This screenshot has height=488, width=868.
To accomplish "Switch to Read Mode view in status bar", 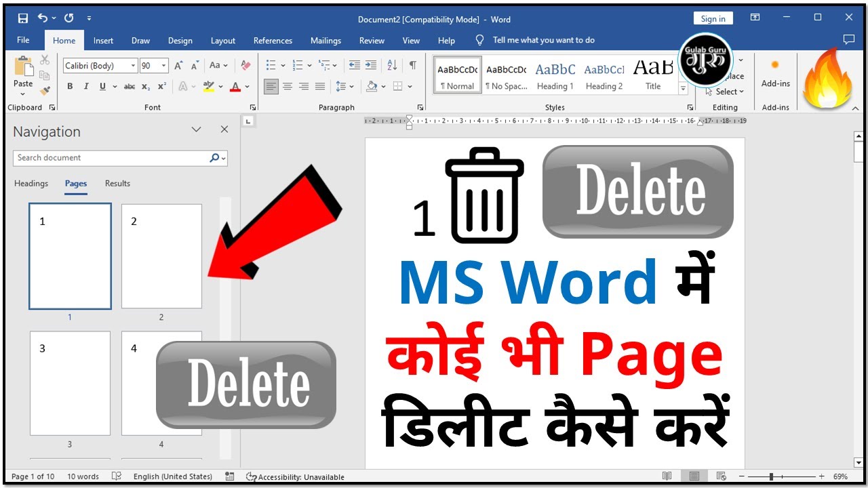I will pyautogui.click(x=667, y=476).
